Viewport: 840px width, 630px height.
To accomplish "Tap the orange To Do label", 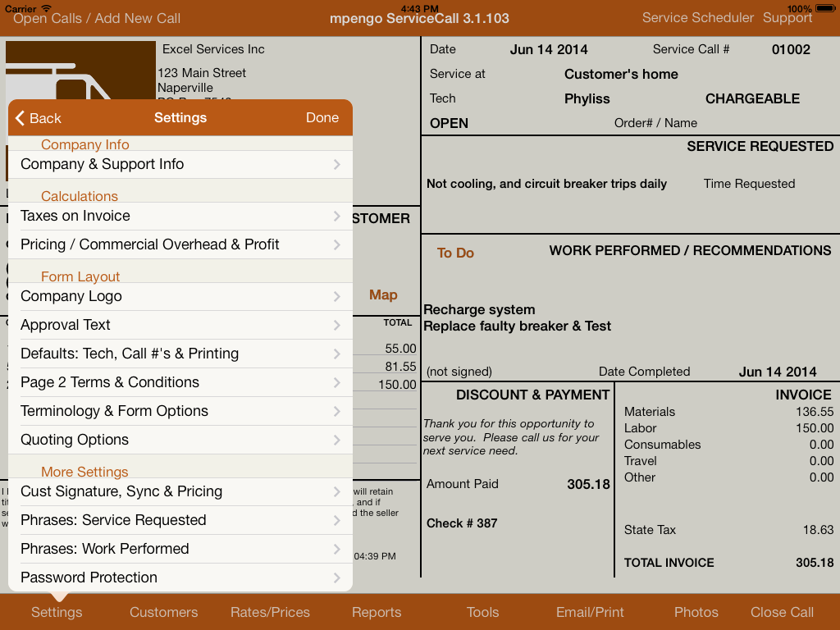I will [455, 253].
